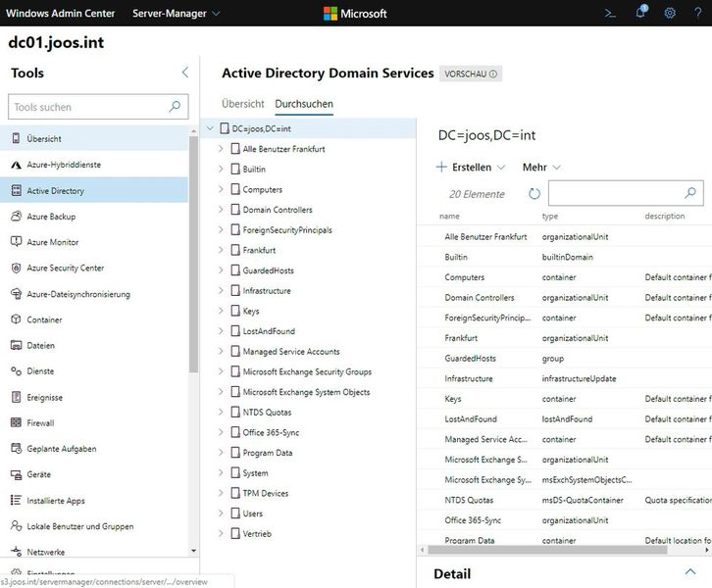
Task: Select the Azure-Dateisynchronisierung icon
Action: (16, 294)
